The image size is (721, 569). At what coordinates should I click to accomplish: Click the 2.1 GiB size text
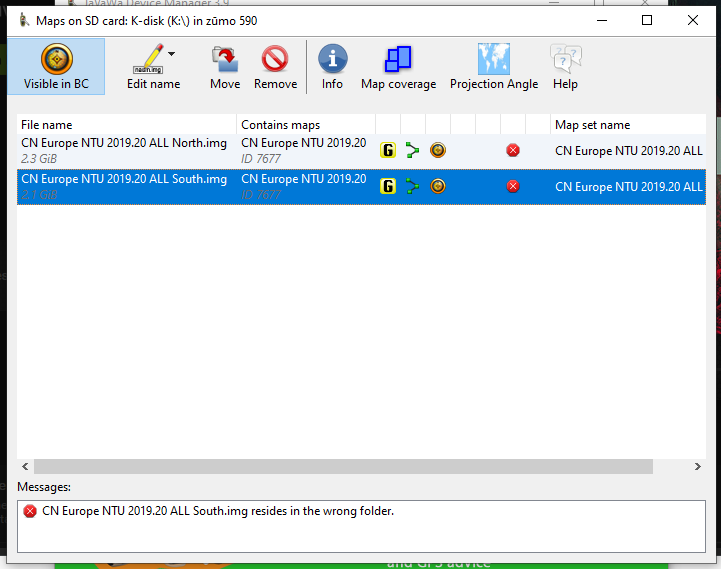pyautogui.click(x=39, y=195)
